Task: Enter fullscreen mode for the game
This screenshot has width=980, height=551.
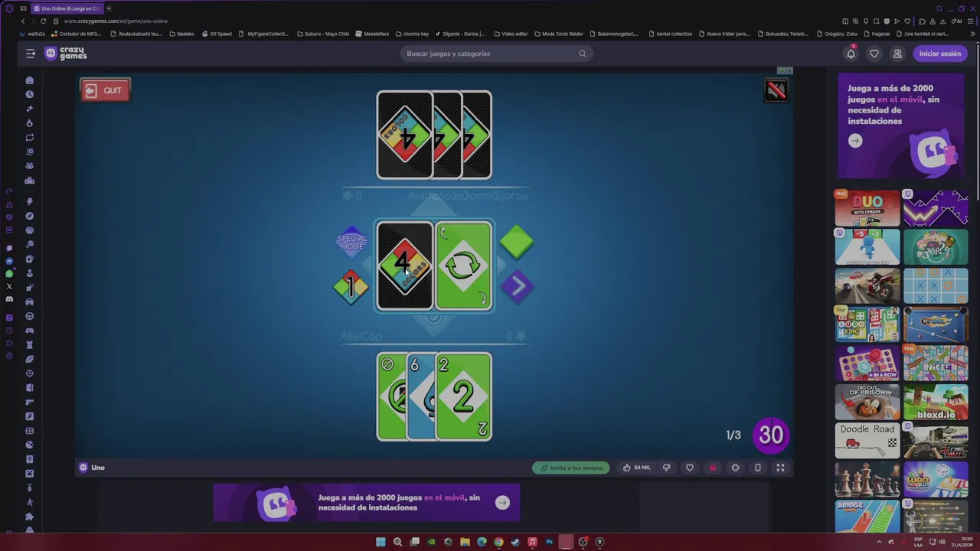Action: pyautogui.click(x=780, y=468)
